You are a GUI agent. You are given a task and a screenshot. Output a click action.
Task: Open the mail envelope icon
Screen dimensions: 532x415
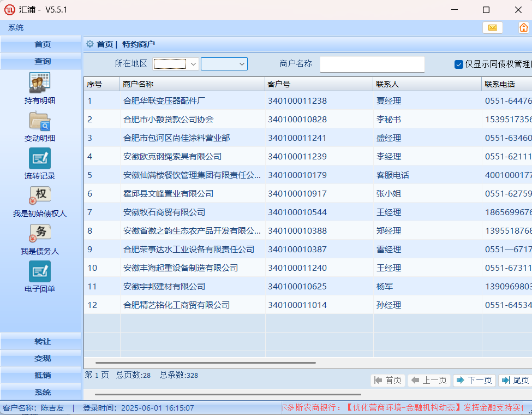coord(492,27)
